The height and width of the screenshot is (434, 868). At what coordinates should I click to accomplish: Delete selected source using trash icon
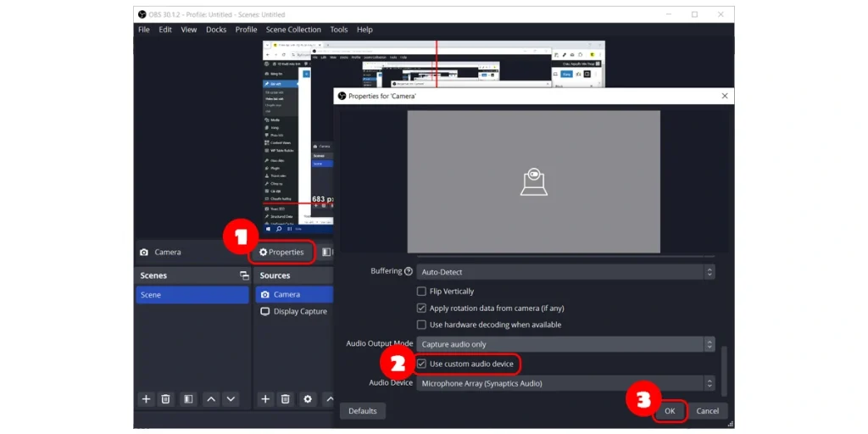pos(286,399)
